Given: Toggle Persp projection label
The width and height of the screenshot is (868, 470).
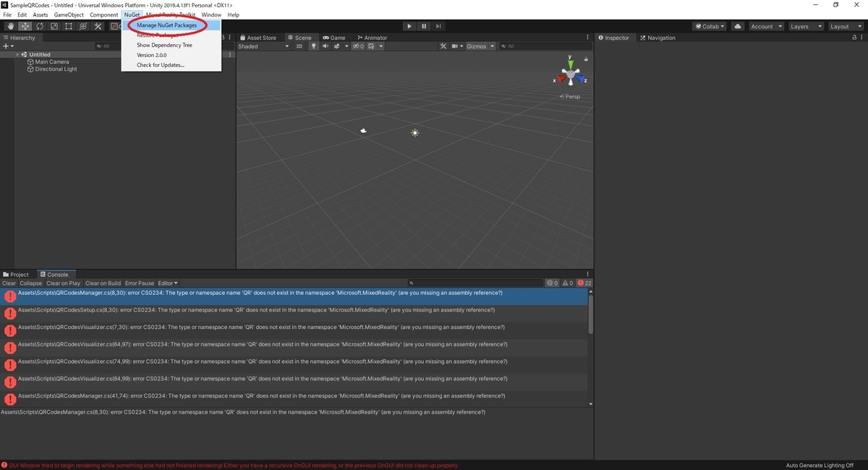Looking at the screenshot, I should click(x=570, y=96).
